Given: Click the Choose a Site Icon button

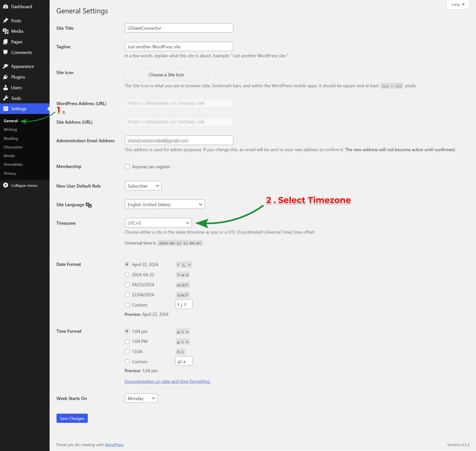Looking at the screenshot, I should pos(166,75).
